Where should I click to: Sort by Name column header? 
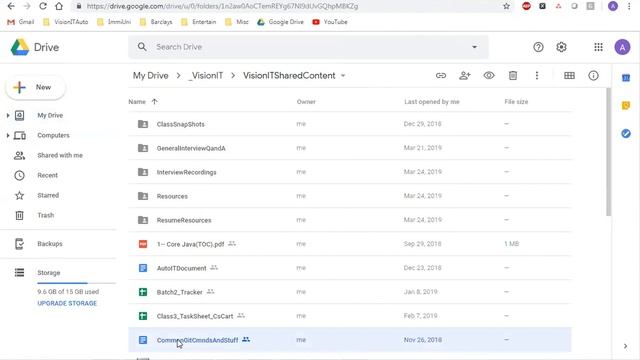(x=137, y=102)
